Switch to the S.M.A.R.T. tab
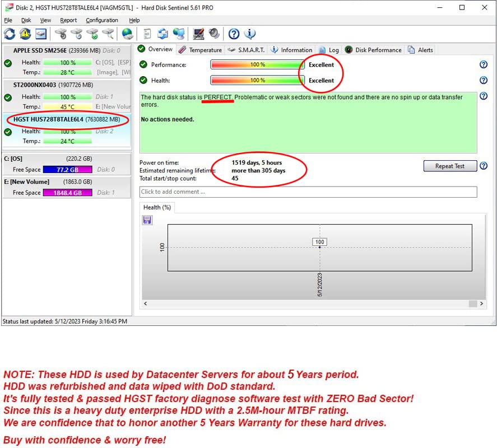Image resolution: width=497 pixels, height=448 pixels. point(247,50)
